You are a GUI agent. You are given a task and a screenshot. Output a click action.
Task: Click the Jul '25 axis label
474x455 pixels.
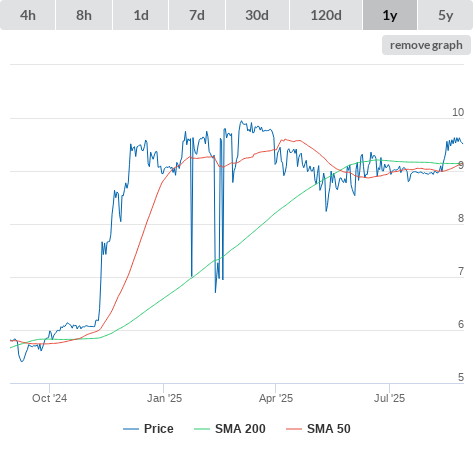(389, 398)
